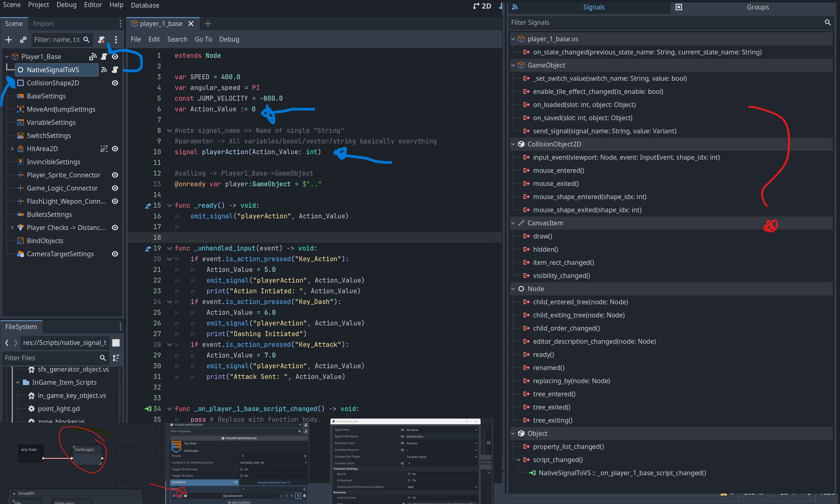The image size is (840, 504).
Task: Toggle visibility of Player Checks node
Action: (x=115, y=227)
